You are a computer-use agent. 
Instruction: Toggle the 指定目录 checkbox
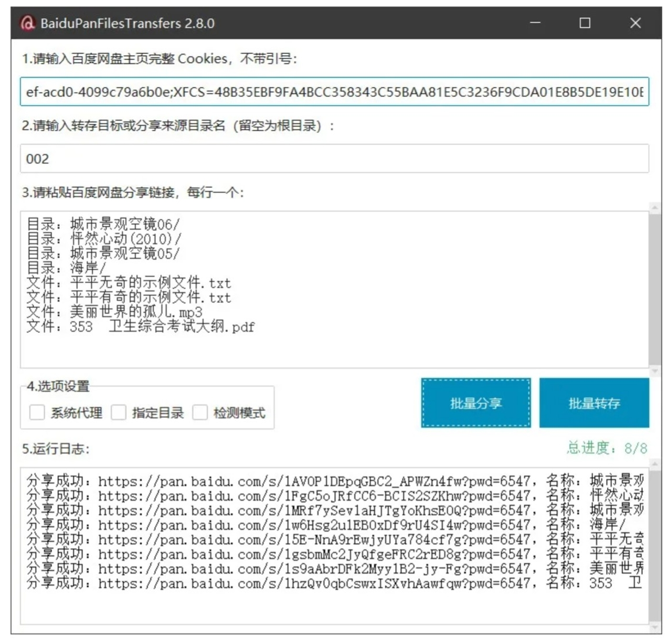pyautogui.click(x=119, y=413)
